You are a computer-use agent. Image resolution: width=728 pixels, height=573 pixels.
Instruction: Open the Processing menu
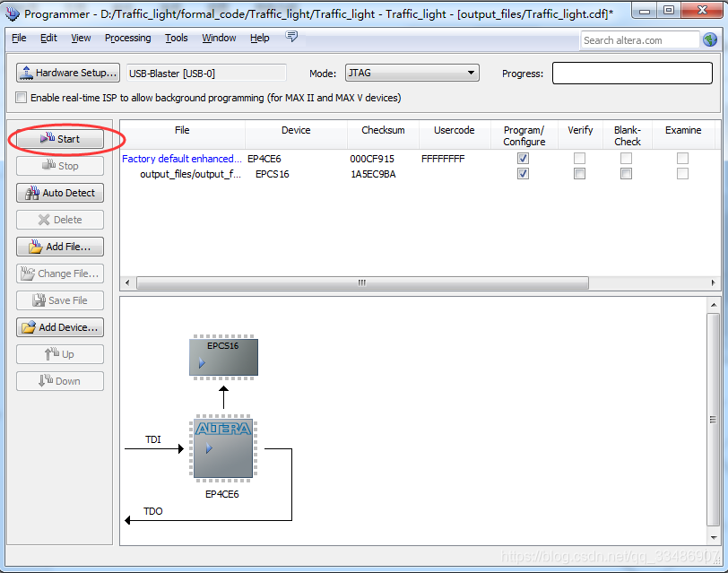coord(127,38)
